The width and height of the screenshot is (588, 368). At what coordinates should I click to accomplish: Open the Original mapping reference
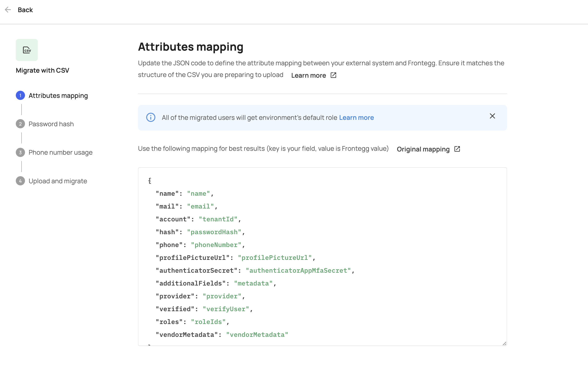pos(423,149)
